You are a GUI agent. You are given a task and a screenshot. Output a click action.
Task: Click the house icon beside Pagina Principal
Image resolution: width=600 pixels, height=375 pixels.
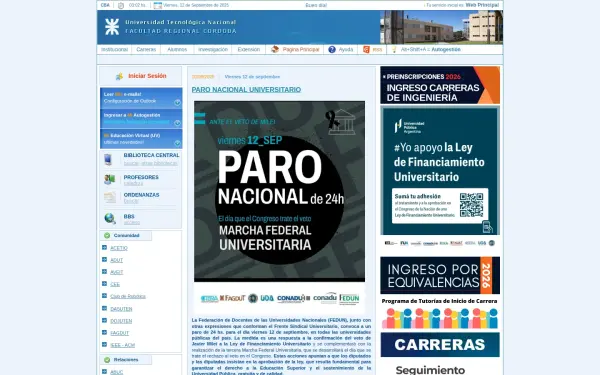tap(275, 49)
